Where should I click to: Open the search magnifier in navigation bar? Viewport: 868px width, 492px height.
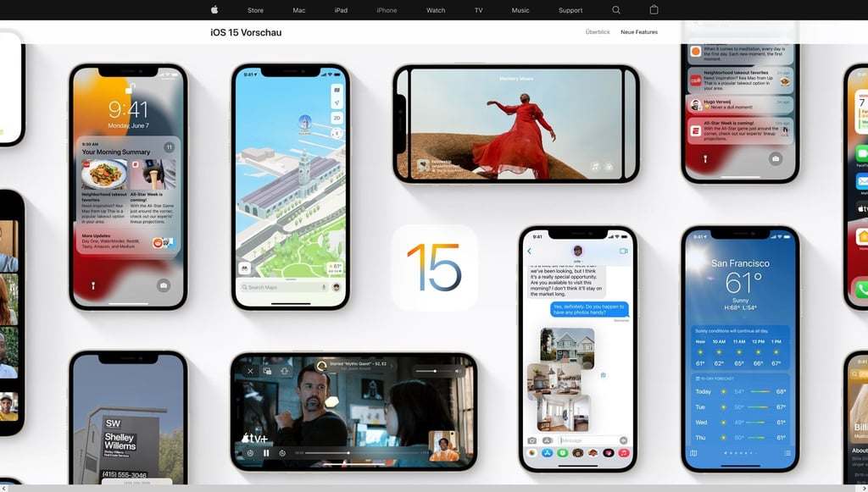(x=616, y=10)
